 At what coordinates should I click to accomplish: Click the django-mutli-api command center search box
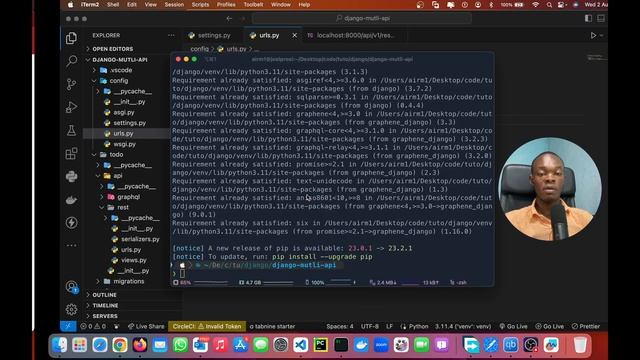pyautogui.click(x=362, y=18)
